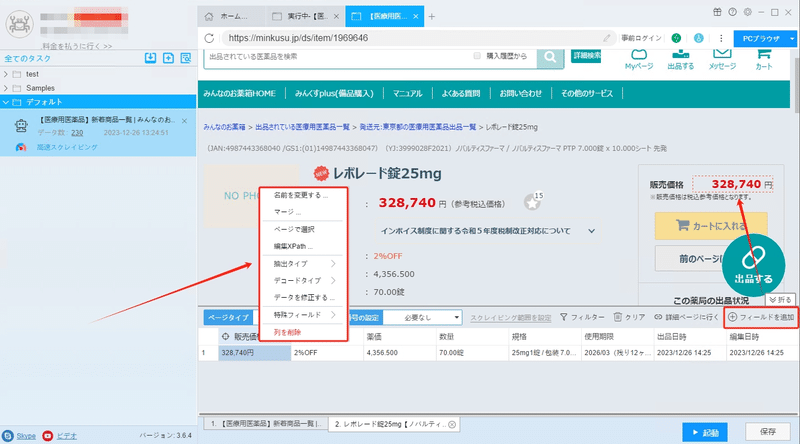Open カート shopping cart icon

tap(763, 58)
